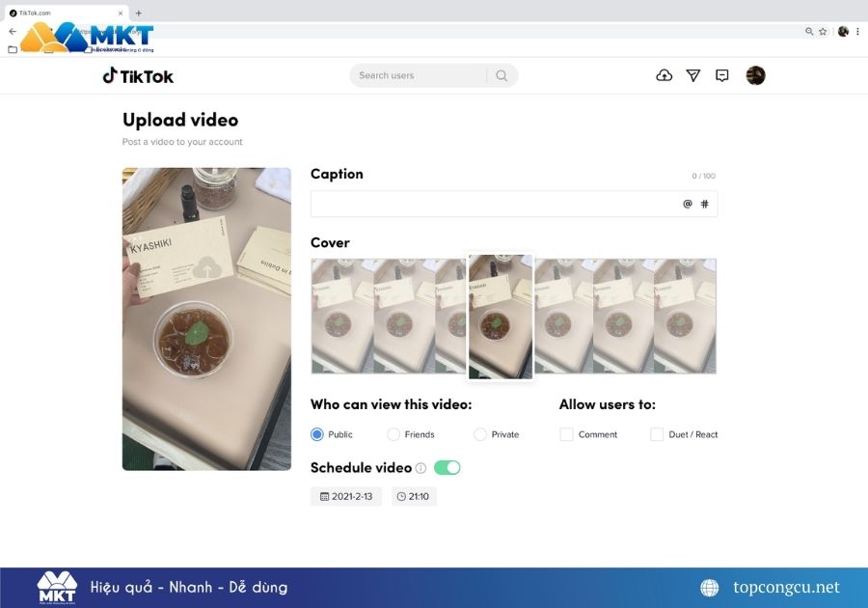
Task: Select the highlighted cover frame
Action: coord(501,317)
